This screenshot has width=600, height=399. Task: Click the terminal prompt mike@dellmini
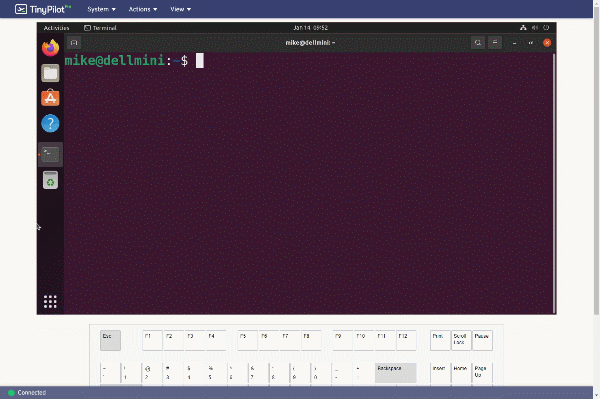click(115, 60)
